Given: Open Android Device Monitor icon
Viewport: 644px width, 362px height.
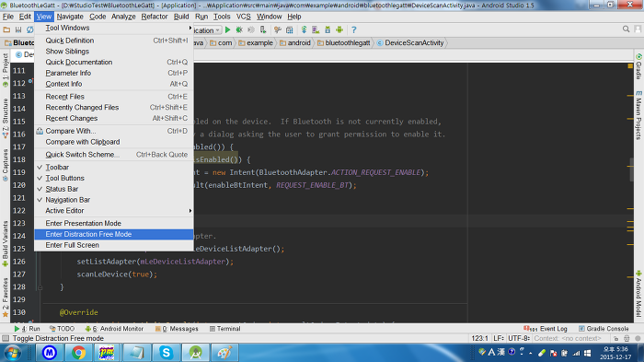Looking at the screenshot, I should point(339,29).
